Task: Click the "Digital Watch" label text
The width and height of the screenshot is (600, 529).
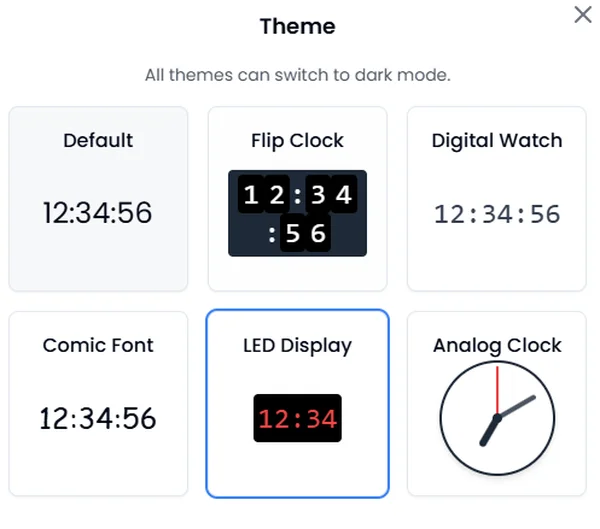Action: coord(497,141)
